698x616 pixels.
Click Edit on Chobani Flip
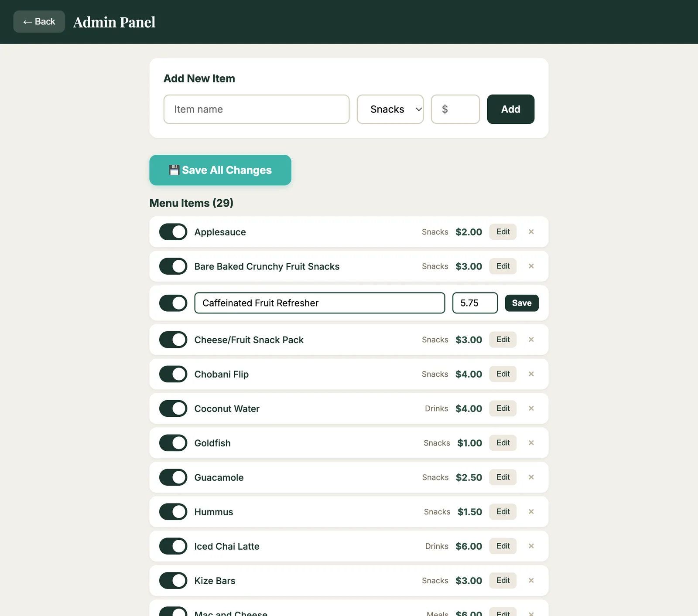pyautogui.click(x=503, y=374)
